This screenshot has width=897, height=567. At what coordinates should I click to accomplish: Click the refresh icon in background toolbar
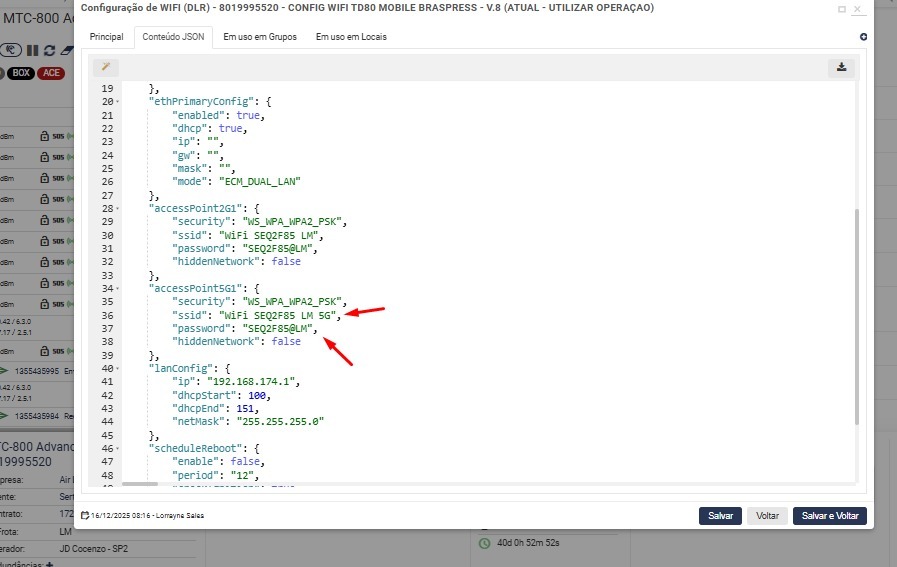51,50
